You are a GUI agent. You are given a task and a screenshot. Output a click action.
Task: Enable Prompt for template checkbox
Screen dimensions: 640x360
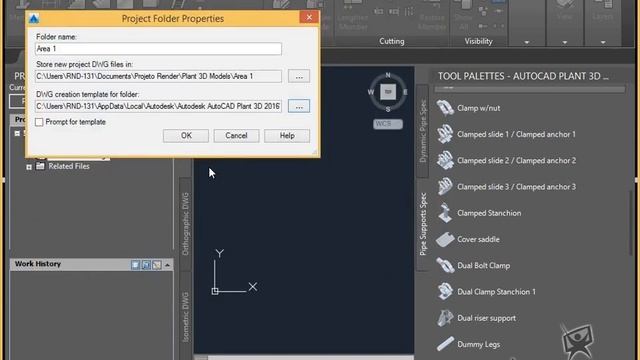pyautogui.click(x=39, y=122)
